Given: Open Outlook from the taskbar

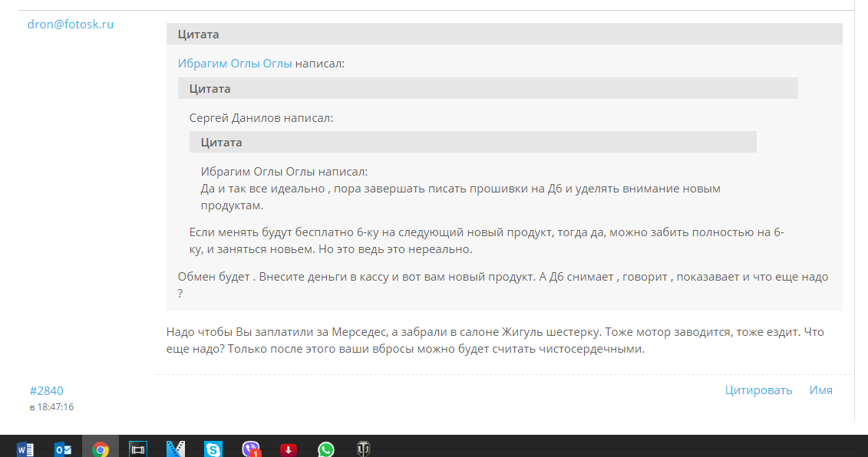Looking at the screenshot, I should (x=63, y=449).
